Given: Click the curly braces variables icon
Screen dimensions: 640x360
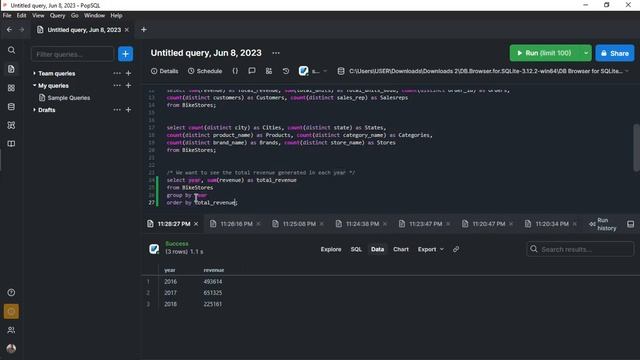Looking at the screenshot, I should click(235, 71).
